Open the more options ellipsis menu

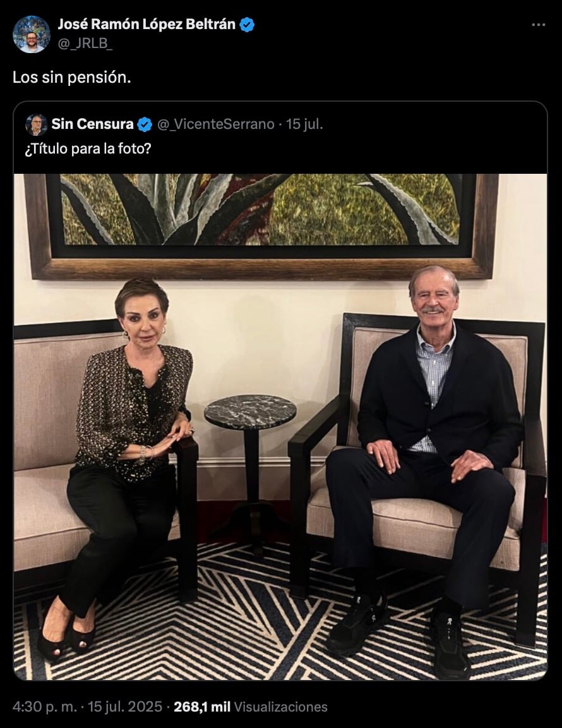pos(538,25)
